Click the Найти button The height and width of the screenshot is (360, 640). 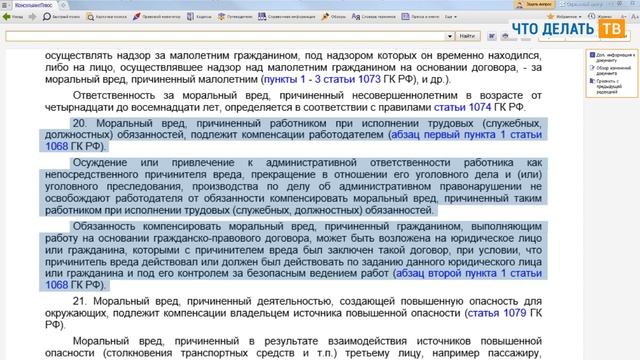click(467, 36)
